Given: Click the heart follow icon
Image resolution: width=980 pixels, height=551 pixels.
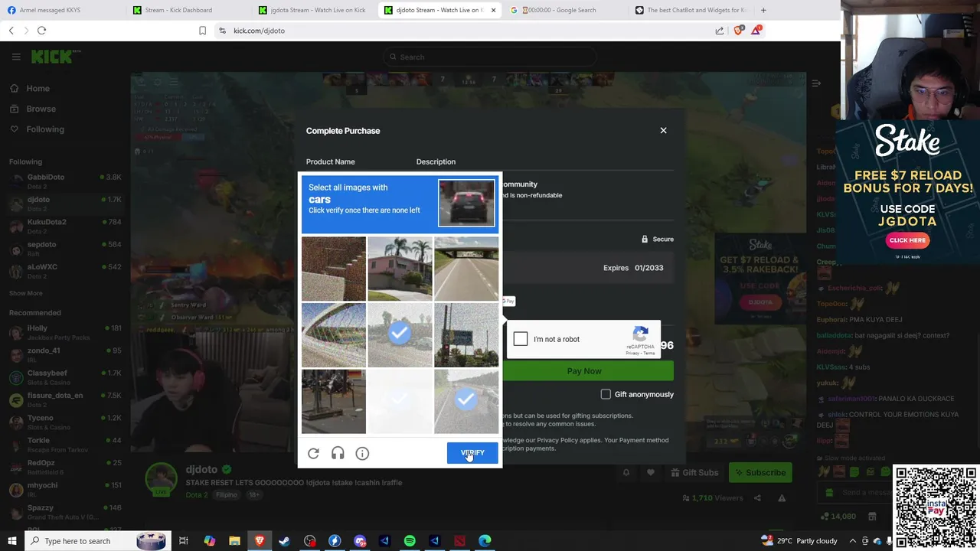Looking at the screenshot, I should (x=651, y=472).
